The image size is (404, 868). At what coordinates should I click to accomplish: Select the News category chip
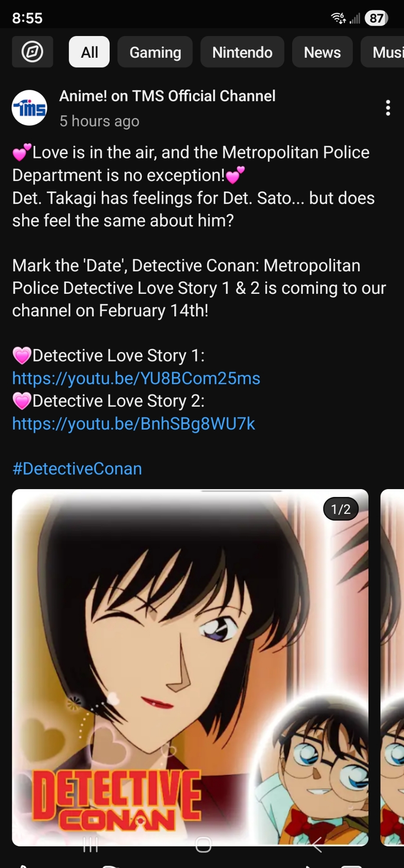coord(323,52)
